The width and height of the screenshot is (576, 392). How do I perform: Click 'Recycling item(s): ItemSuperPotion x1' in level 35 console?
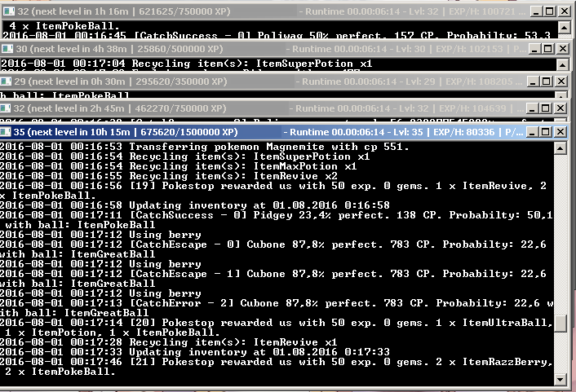(184, 156)
